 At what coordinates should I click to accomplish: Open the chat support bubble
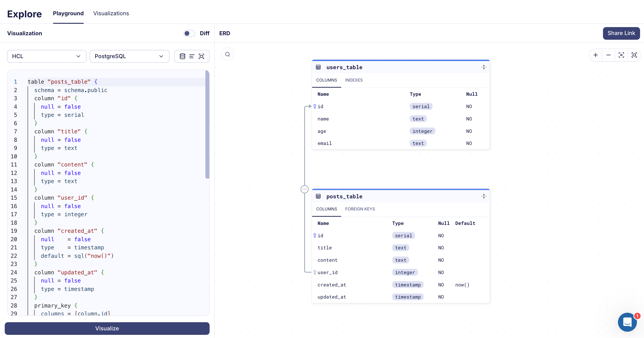tap(627, 322)
